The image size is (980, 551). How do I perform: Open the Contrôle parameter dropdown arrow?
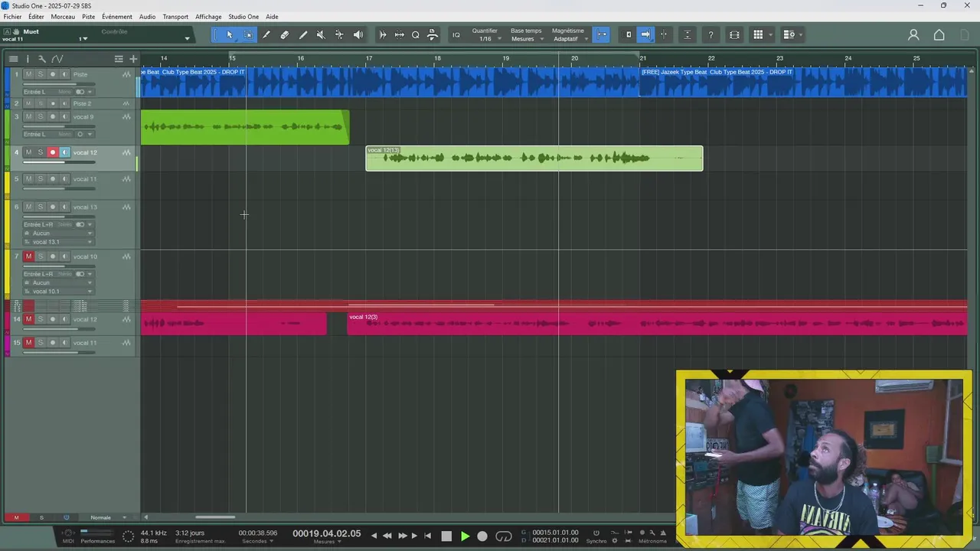pyautogui.click(x=187, y=38)
